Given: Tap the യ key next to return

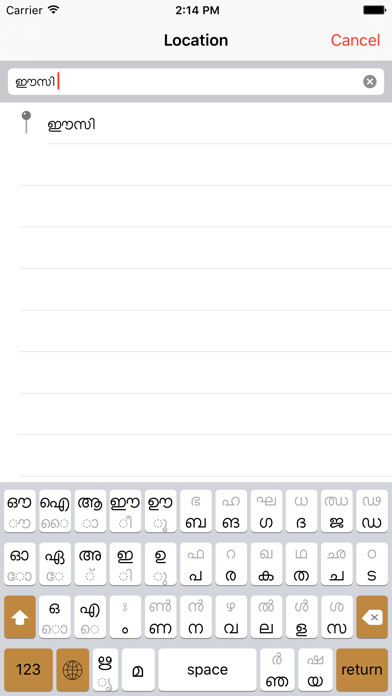Looking at the screenshot, I should coord(316,669).
